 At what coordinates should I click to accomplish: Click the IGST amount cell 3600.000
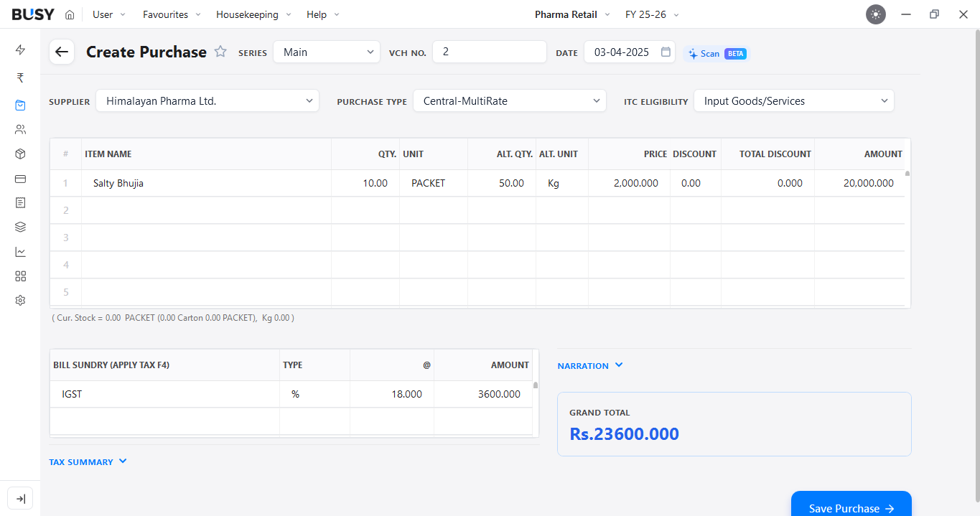coord(483,394)
